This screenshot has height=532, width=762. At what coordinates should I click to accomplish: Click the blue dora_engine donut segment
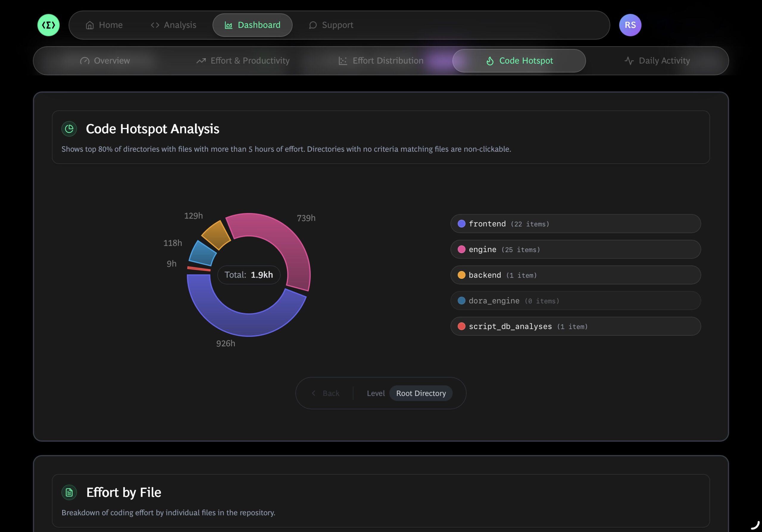(202, 254)
